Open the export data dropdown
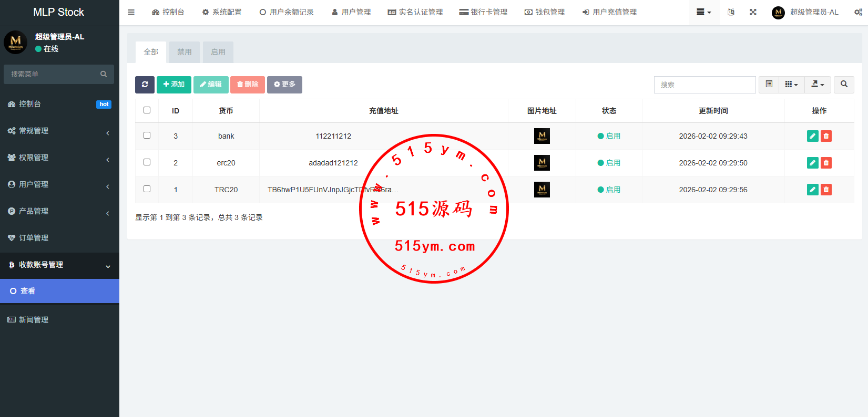868x417 pixels. (818, 85)
